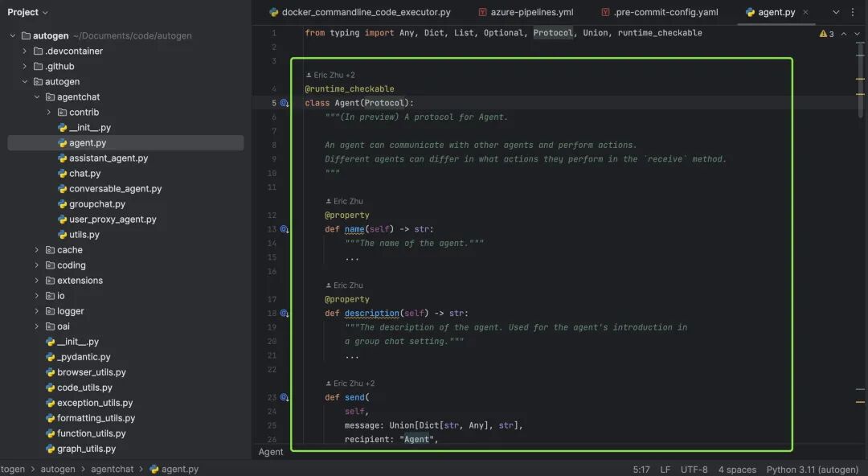Viewport: 868px width, 476px height.
Task: Open the Project view dropdown
Action: tap(27, 12)
